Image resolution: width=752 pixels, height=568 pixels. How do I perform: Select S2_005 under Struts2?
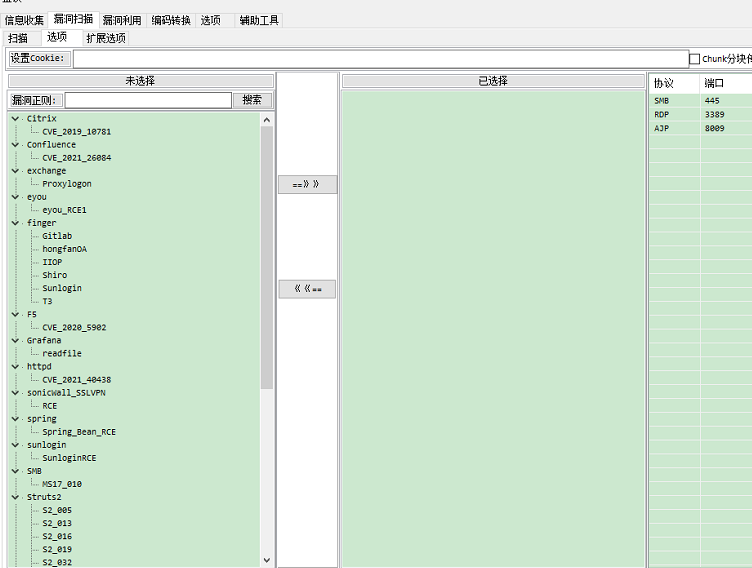click(57, 510)
